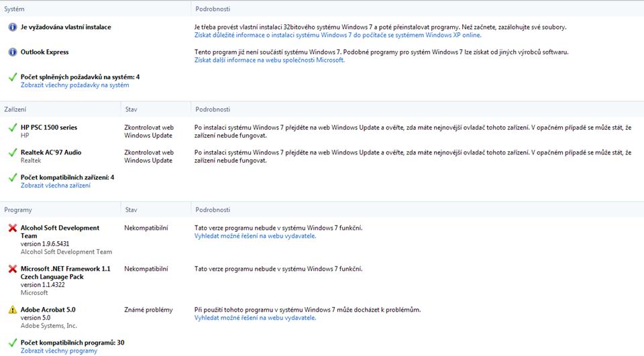Click red X beside Alcohol Soft Development Team
Viewport: 644px width, 356px height.
click(x=13, y=228)
